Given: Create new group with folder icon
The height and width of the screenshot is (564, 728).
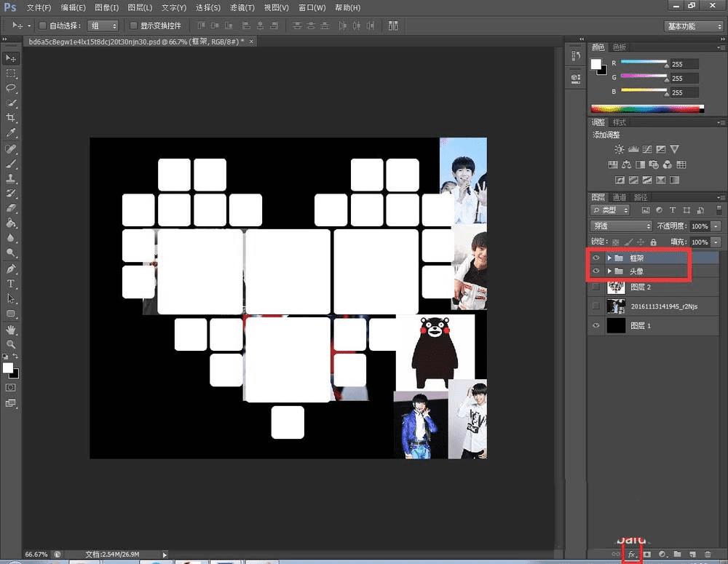Looking at the screenshot, I should tap(677, 555).
